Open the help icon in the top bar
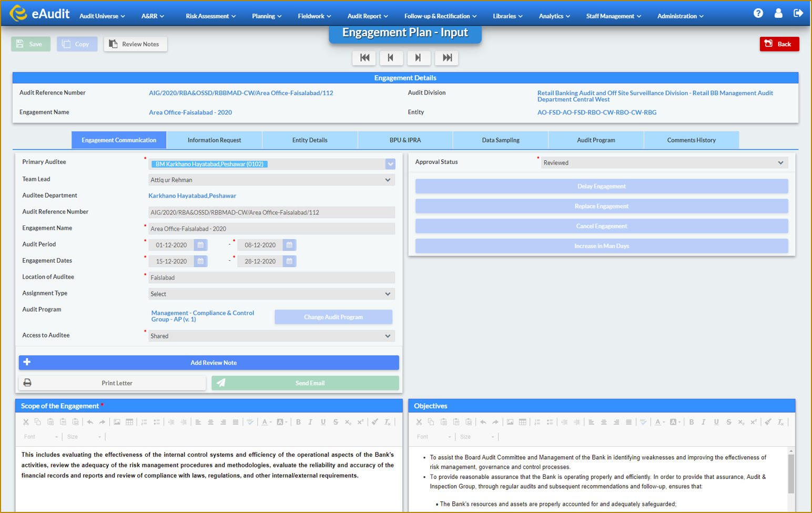812x513 pixels. pos(758,13)
